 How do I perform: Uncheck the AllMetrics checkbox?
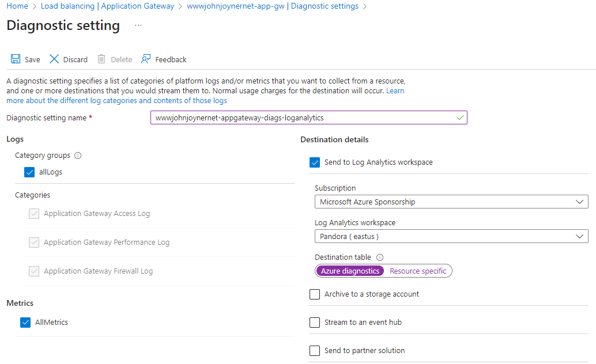click(x=25, y=323)
